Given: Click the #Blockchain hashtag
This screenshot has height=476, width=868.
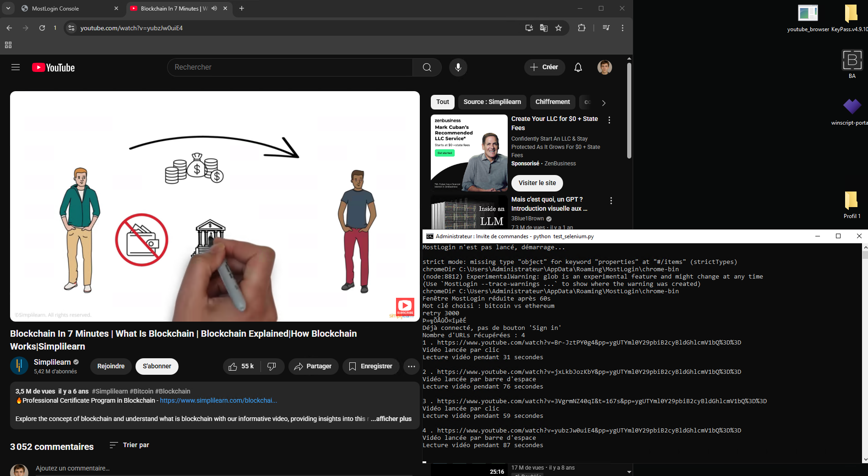Looking at the screenshot, I should point(173,391).
